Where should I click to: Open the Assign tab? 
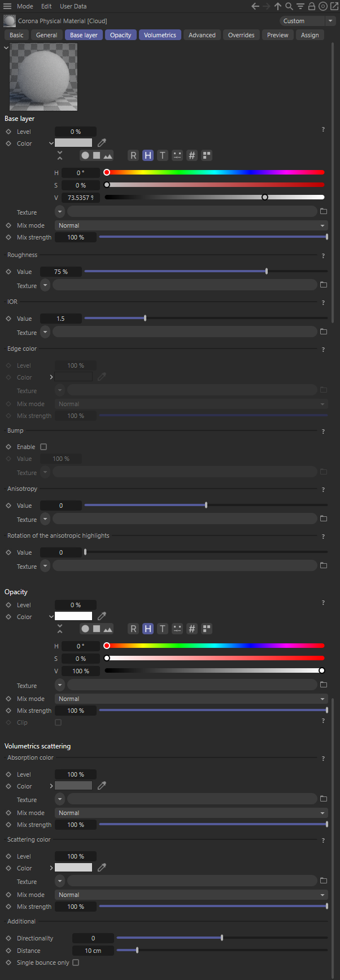coord(310,35)
